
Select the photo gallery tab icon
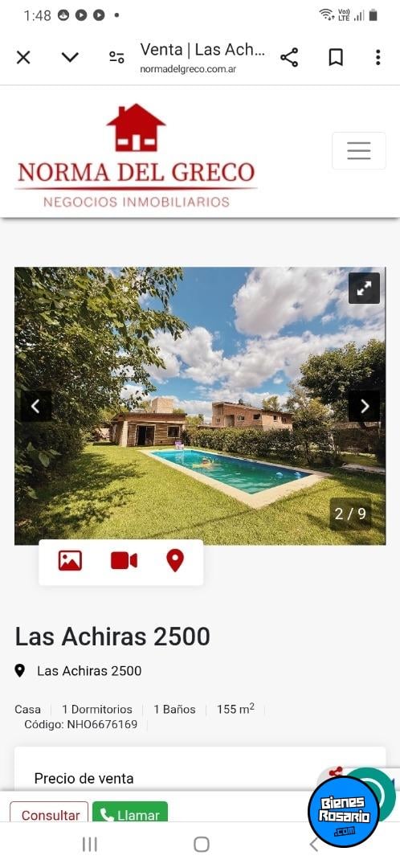tap(70, 561)
